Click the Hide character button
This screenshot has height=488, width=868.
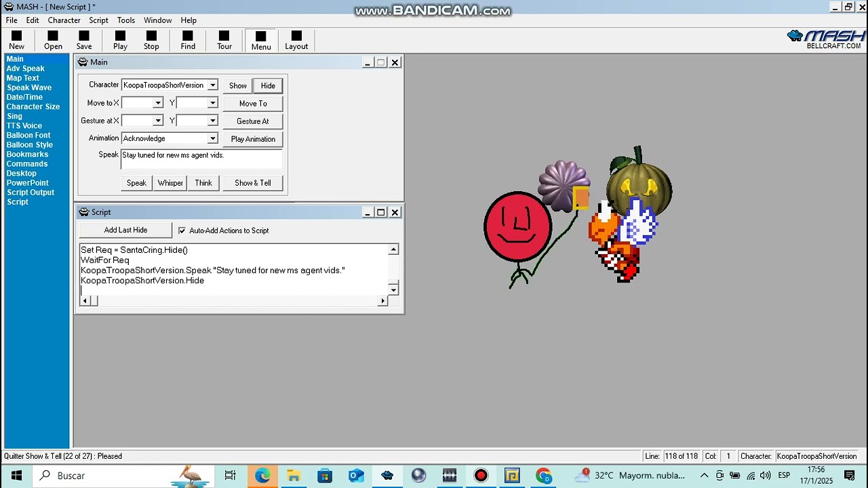point(268,85)
